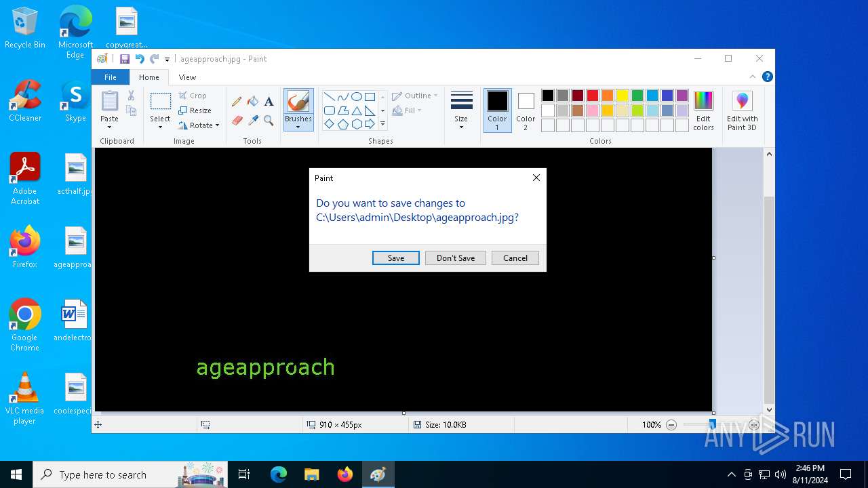Click the Resize button
The width and height of the screenshot is (868, 488).
coord(195,110)
